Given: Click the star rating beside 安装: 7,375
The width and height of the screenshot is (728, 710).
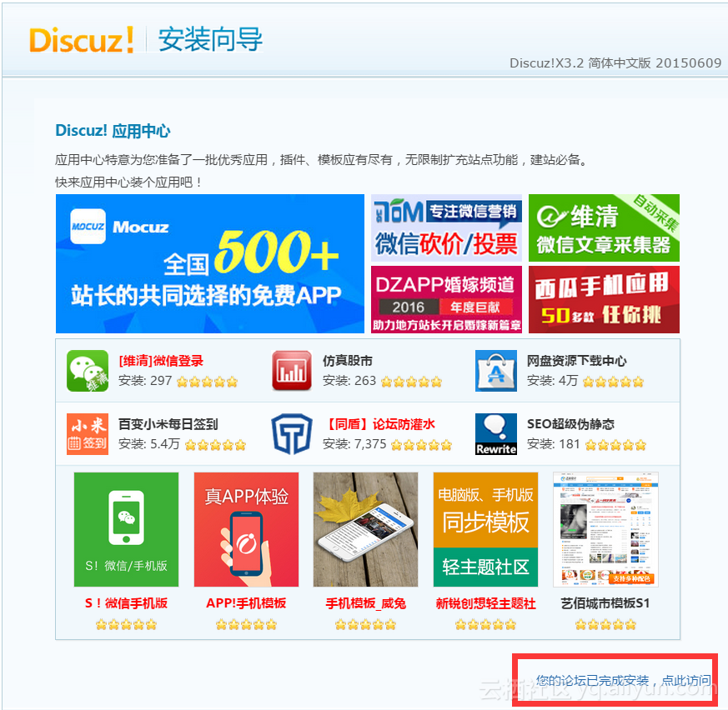Looking at the screenshot, I should (421, 445).
